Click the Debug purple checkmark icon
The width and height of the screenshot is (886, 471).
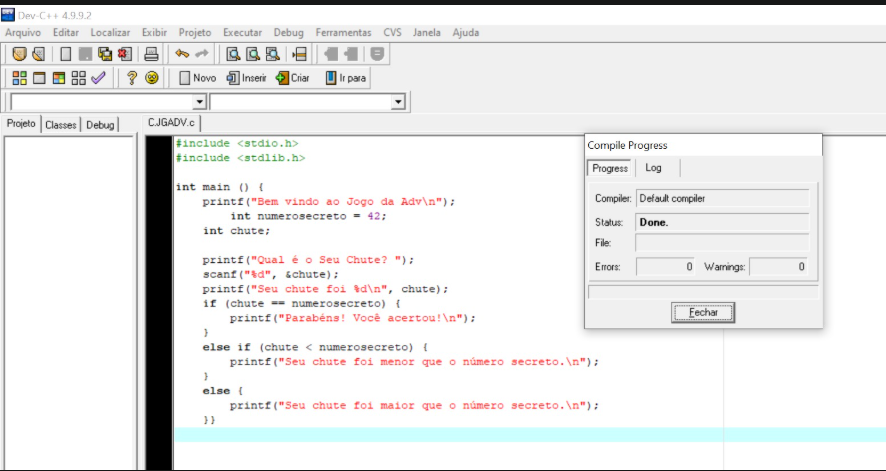[x=98, y=78]
